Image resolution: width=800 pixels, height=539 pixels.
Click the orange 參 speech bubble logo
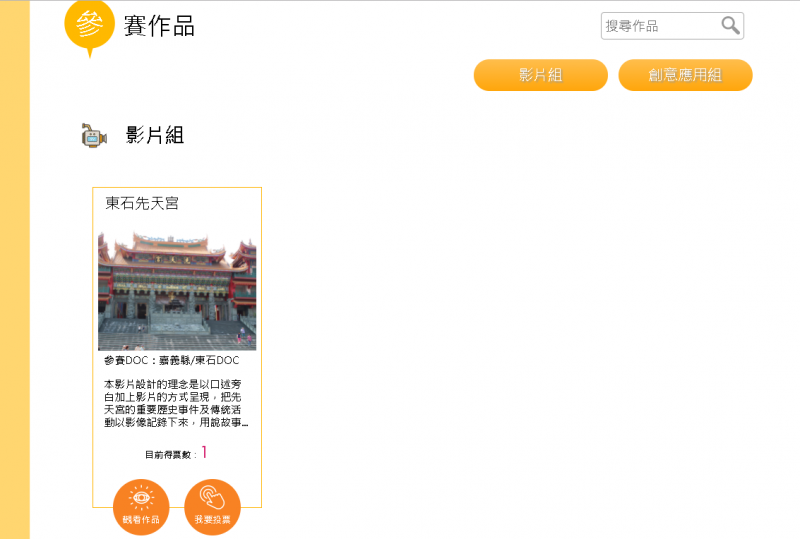point(89,29)
